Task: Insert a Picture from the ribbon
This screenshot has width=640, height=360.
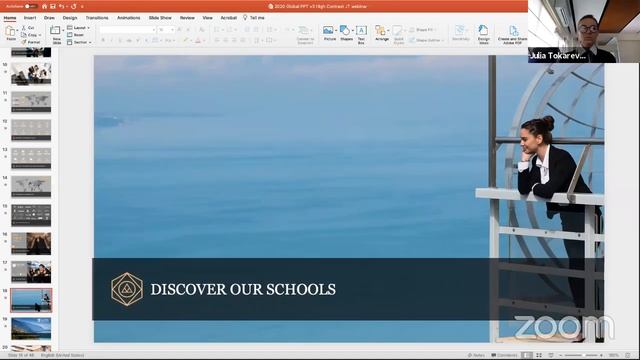Action: (x=329, y=33)
